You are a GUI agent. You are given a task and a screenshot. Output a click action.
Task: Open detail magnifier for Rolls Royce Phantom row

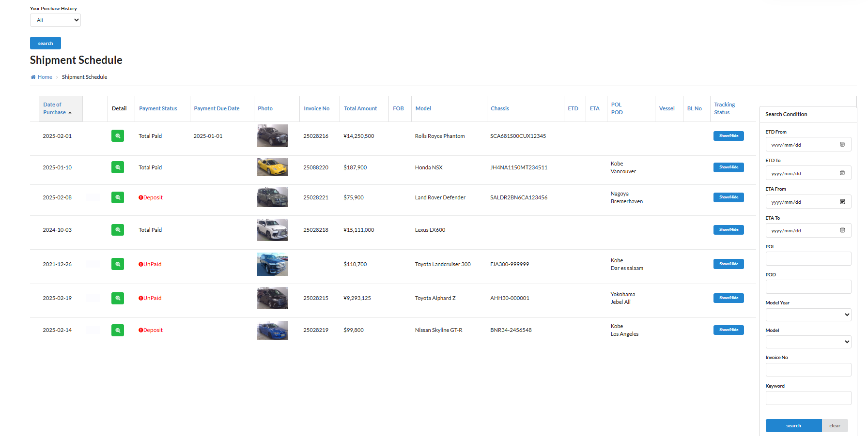(x=118, y=136)
